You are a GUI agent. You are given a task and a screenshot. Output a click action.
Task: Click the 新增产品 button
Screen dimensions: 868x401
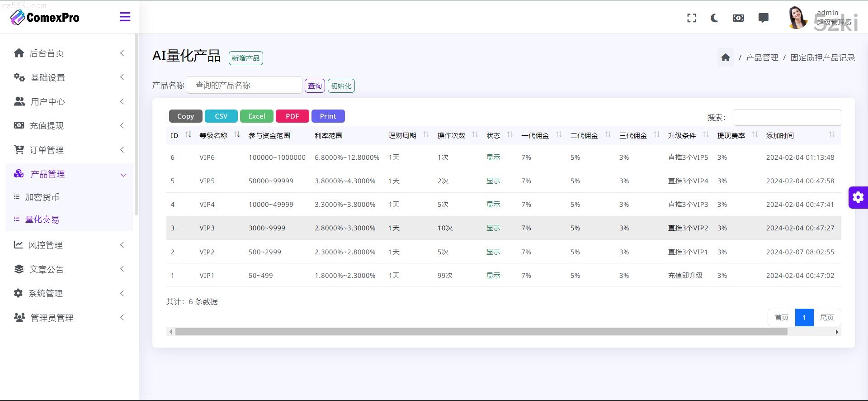pyautogui.click(x=245, y=58)
